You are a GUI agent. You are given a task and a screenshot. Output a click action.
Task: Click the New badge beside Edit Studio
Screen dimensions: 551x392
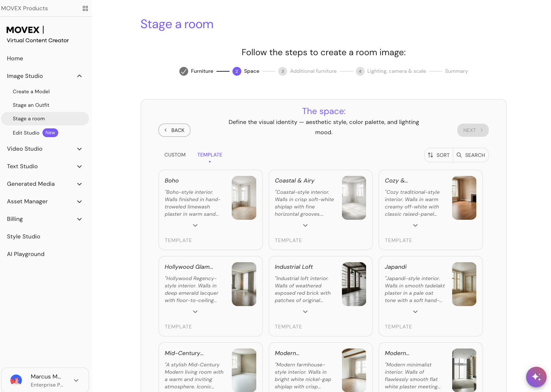[50, 133]
